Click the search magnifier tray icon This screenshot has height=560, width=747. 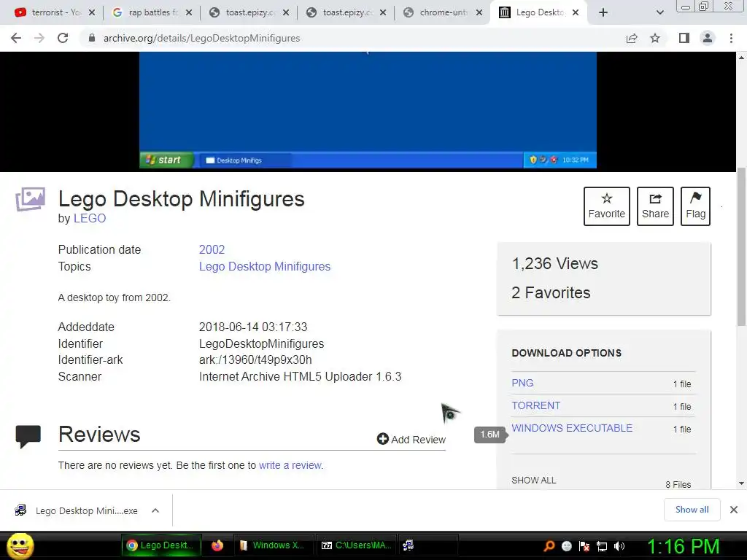click(549, 546)
